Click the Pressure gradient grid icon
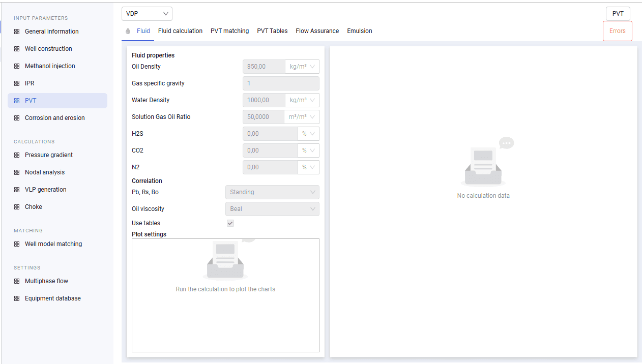This screenshot has height=364, width=642. coord(17,155)
